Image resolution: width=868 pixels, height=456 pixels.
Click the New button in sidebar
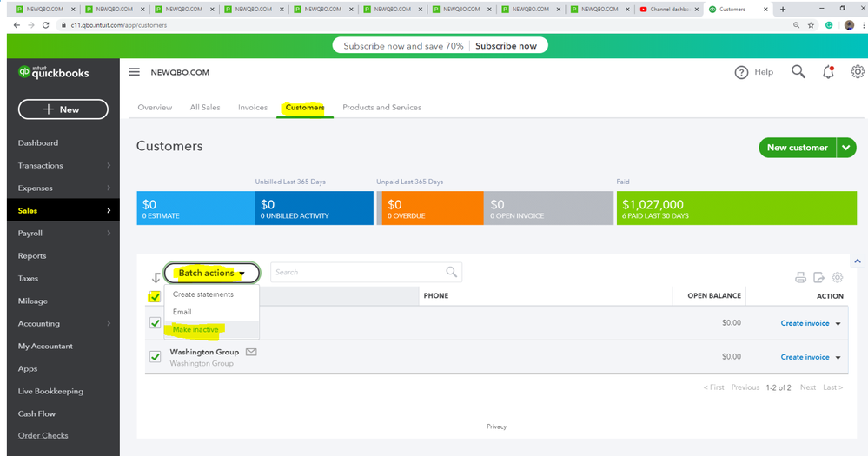coord(63,109)
